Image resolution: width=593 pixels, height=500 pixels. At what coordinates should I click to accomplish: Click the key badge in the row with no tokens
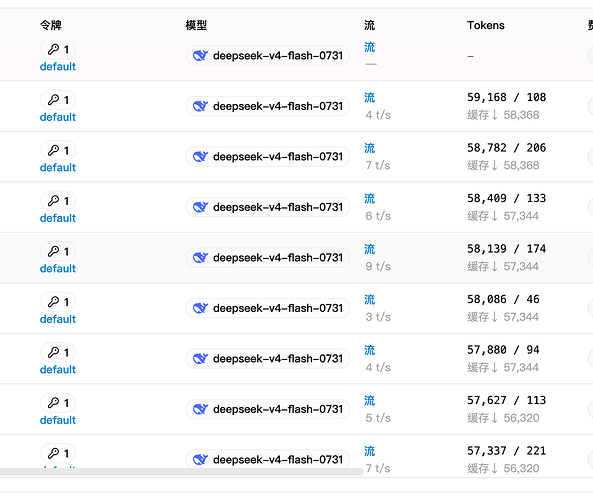pyautogui.click(x=58, y=49)
